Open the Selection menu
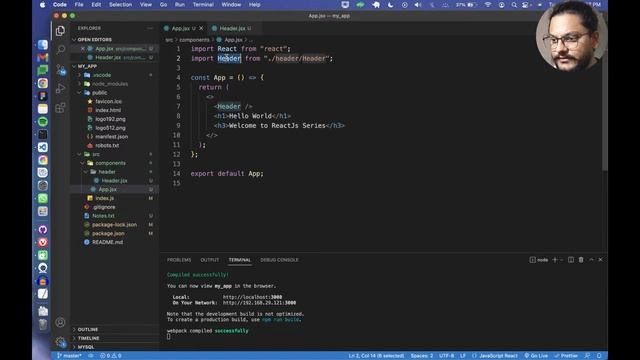 pyautogui.click(x=120, y=4)
